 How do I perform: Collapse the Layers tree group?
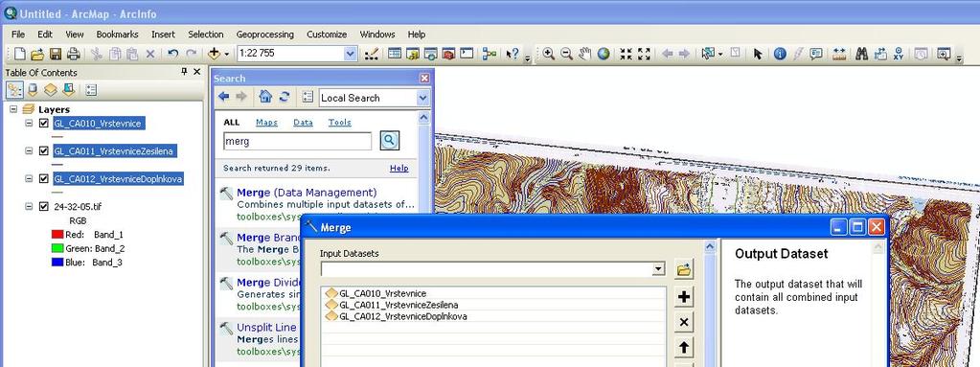13,109
